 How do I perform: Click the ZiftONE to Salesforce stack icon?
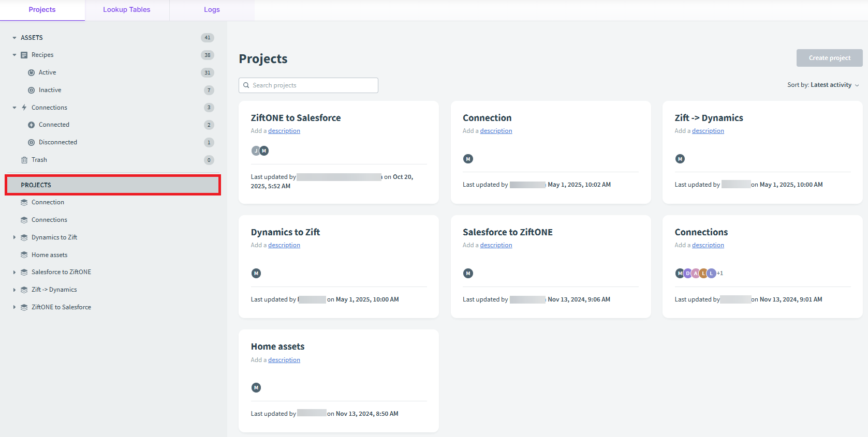24,307
